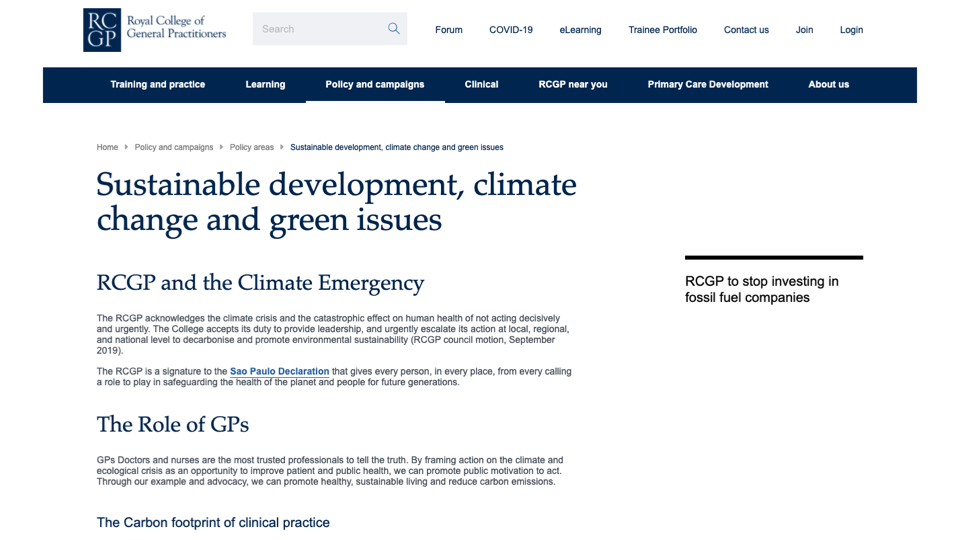Click Home breadcrumb

(107, 147)
